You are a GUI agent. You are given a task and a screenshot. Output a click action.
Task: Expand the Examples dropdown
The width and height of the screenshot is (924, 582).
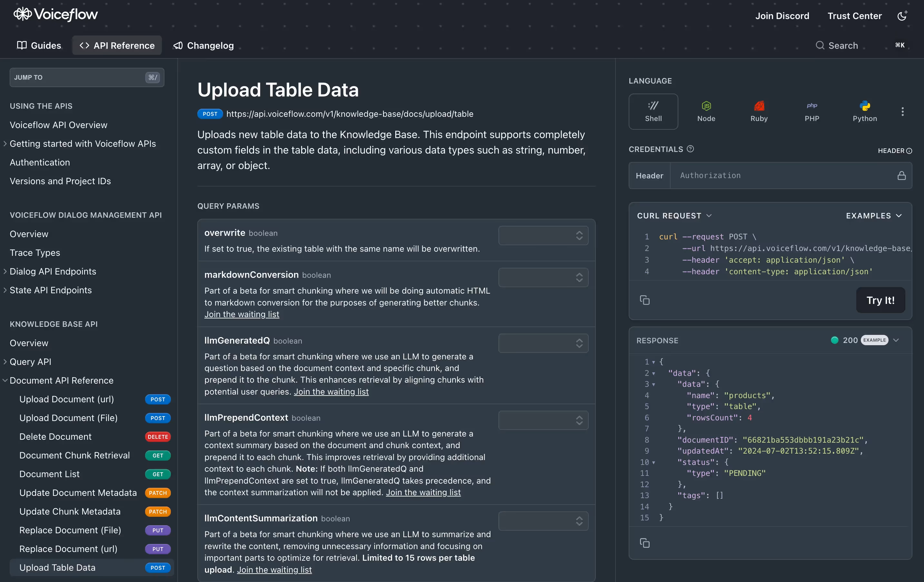(874, 216)
